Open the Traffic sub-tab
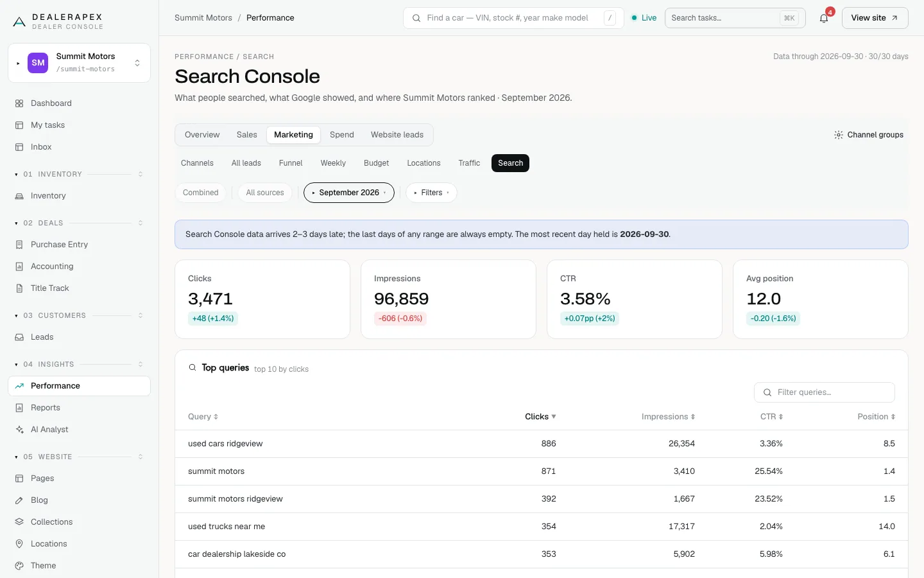Image resolution: width=924 pixels, height=578 pixels. coord(469,163)
